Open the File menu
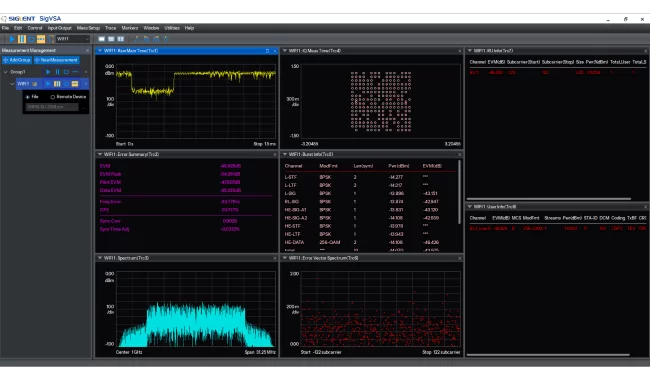650x380 pixels. coord(5,28)
